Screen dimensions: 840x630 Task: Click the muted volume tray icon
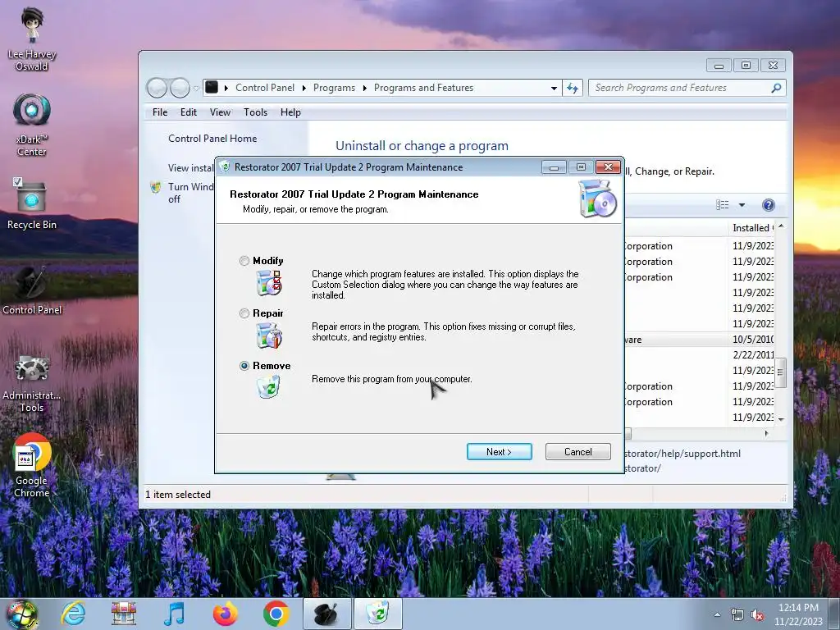[x=757, y=615]
